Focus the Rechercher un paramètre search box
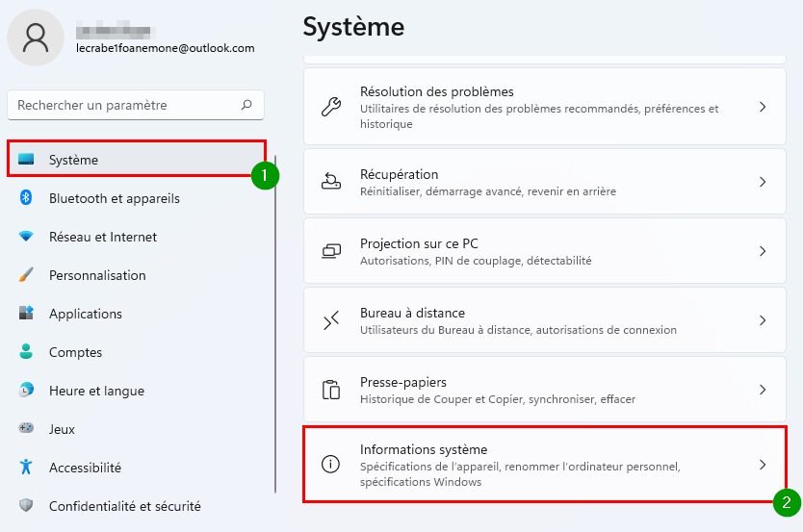Image resolution: width=803 pixels, height=532 pixels. [136, 105]
